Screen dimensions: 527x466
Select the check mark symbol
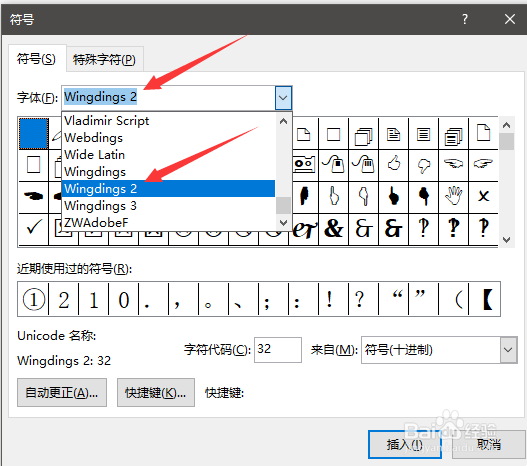(x=34, y=228)
